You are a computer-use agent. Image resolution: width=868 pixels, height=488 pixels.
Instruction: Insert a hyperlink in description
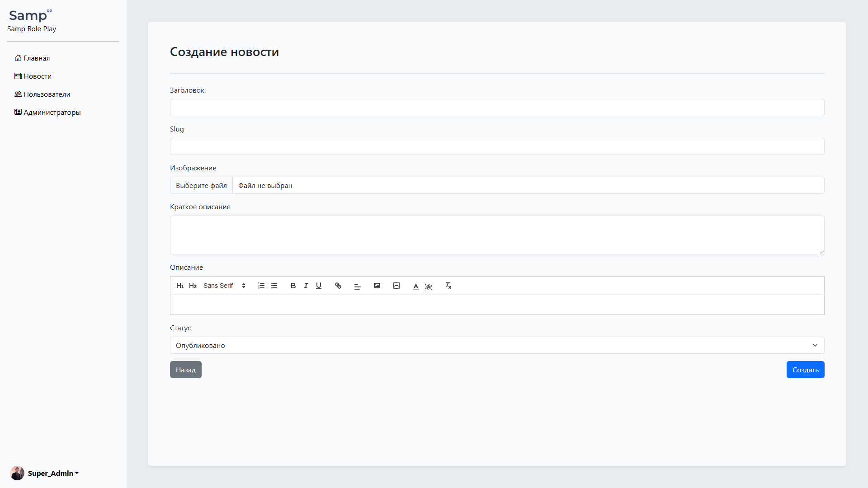coord(338,286)
